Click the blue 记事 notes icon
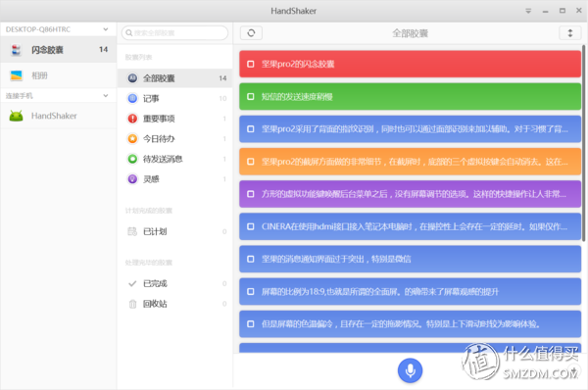The height and width of the screenshot is (390, 588). [132, 98]
